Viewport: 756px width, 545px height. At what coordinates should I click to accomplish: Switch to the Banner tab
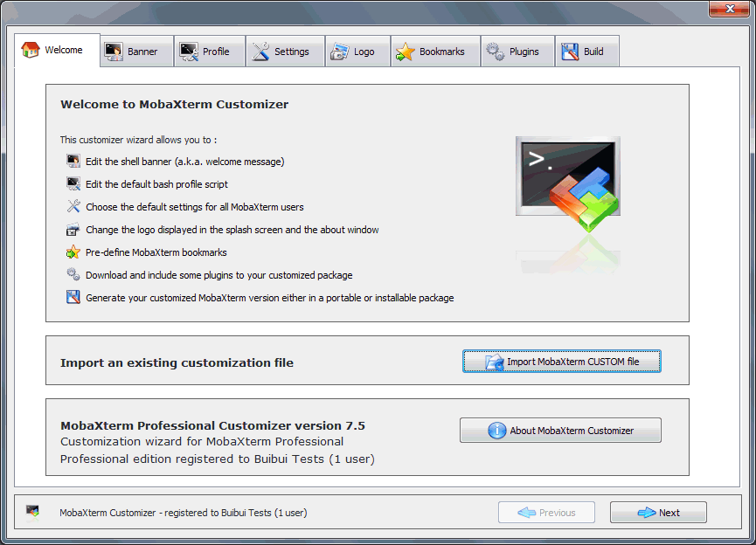pyautogui.click(x=137, y=51)
